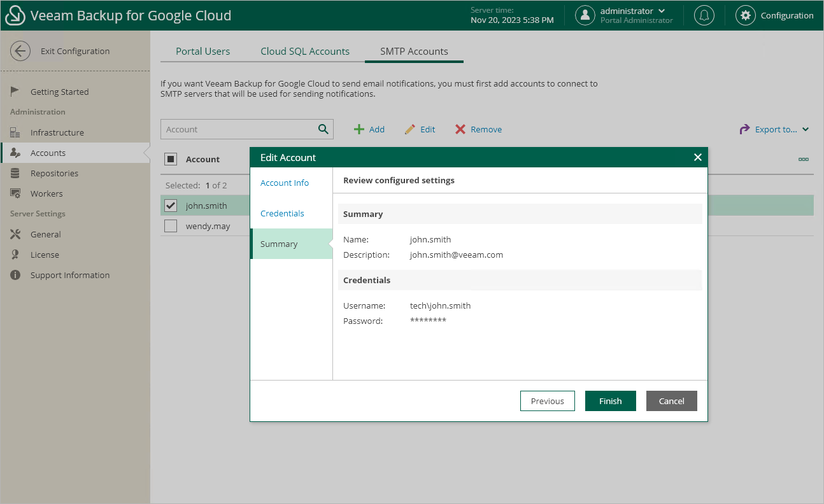Click the Account column header
Viewport: 824px width, 504px height.
tap(202, 159)
